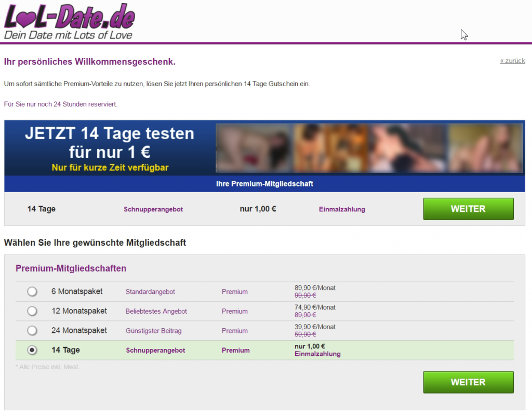Click the 'Standardangebot' label
The height and width of the screenshot is (416, 532).
(x=150, y=292)
